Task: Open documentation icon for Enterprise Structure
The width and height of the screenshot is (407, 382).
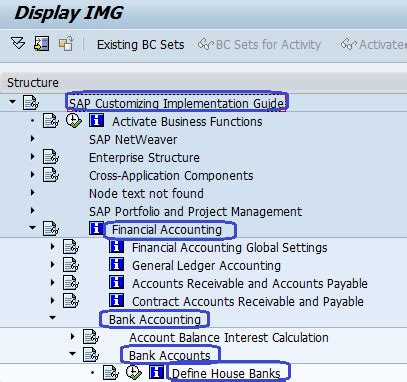Action: click(51, 157)
